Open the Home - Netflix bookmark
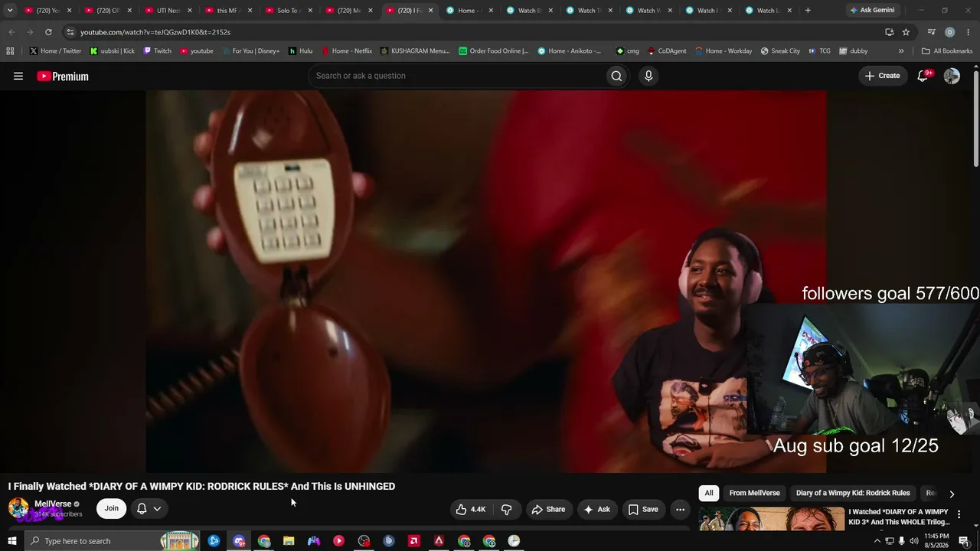This screenshot has width=980, height=551. tap(347, 51)
